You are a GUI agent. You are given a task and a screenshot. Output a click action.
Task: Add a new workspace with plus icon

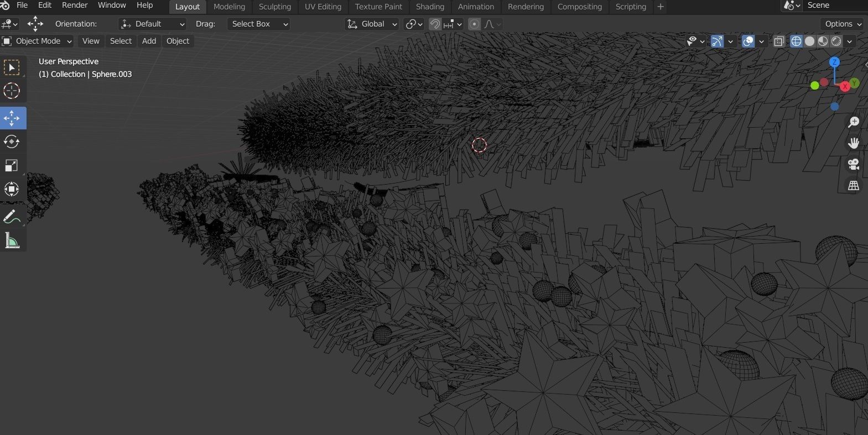(x=661, y=7)
